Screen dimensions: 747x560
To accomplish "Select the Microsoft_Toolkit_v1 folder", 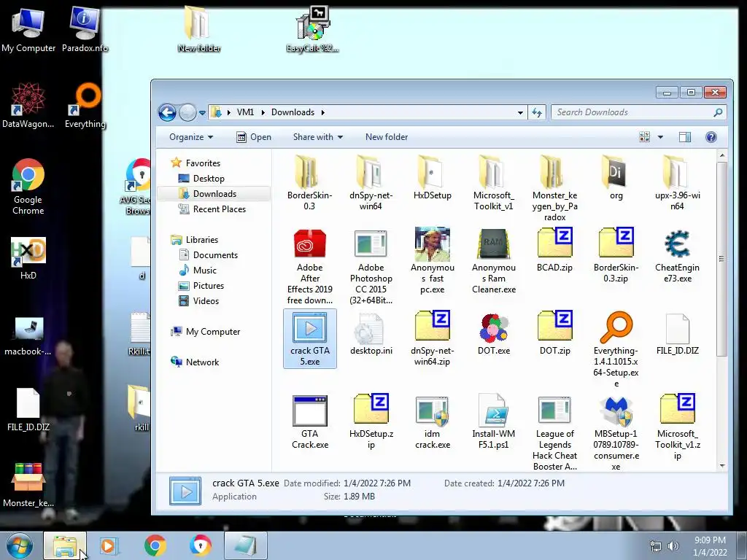I will [494, 183].
